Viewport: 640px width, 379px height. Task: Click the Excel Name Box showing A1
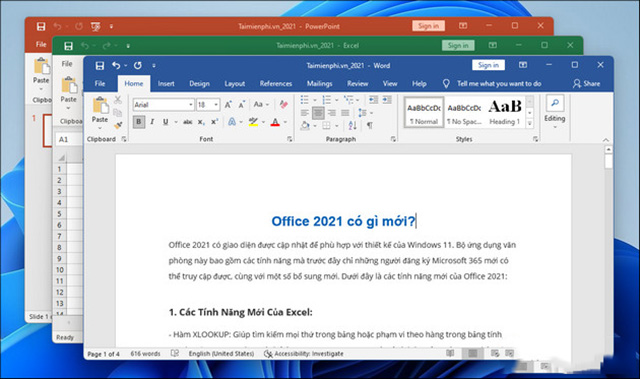pyautogui.click(x=69, y=140)
